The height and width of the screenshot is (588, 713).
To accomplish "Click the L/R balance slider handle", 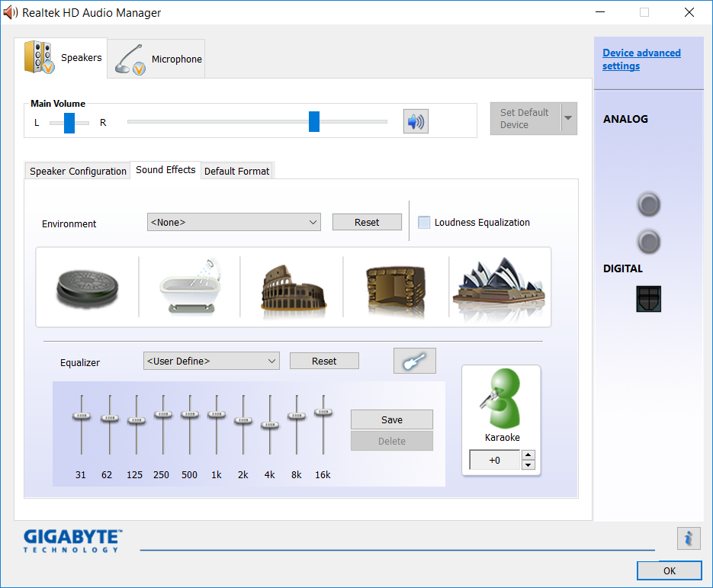I will [x=69, y=123].
